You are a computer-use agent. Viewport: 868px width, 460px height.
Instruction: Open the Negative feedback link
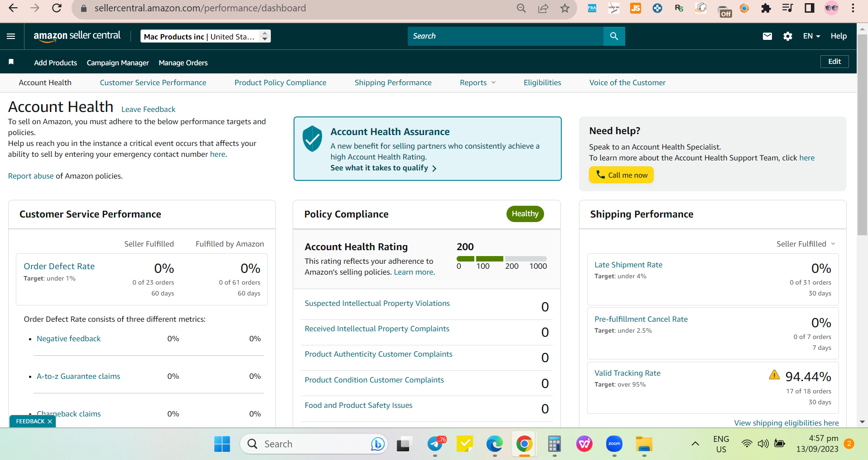click(69, 339)
